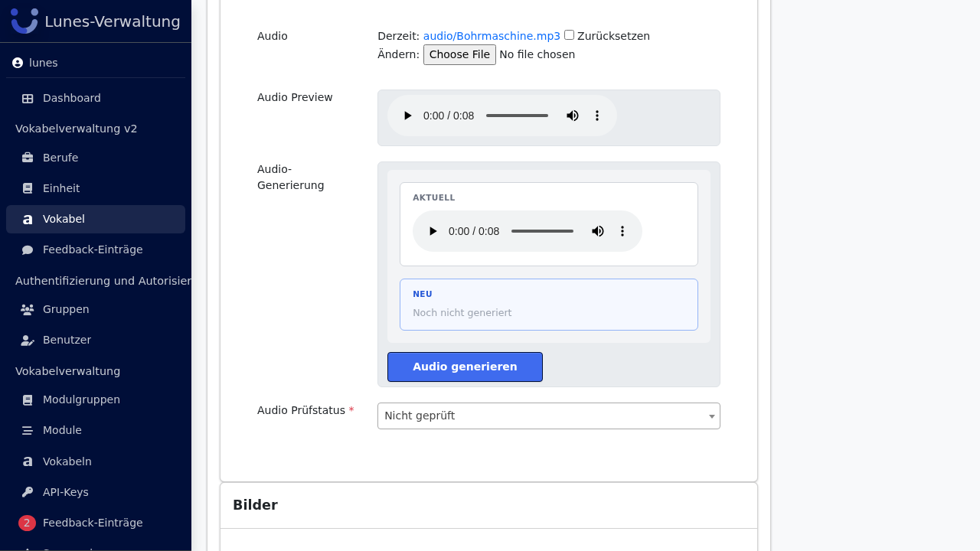Click the Vokabelverwaltung v2 section label
This screenshot has height=551, width=980.
coord(77,129)
